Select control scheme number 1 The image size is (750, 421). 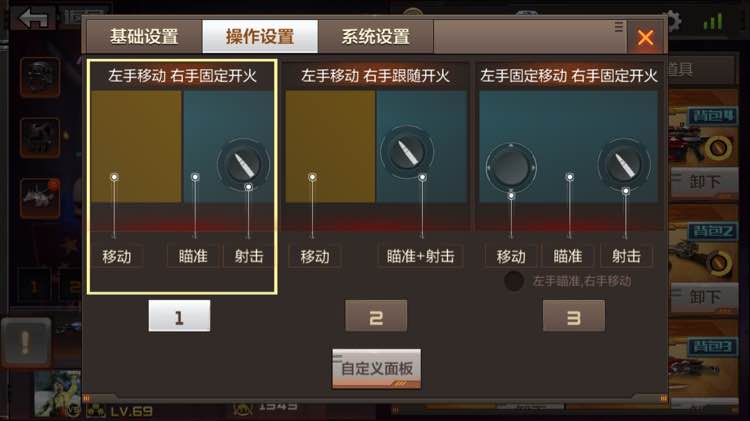pos(179,316)
